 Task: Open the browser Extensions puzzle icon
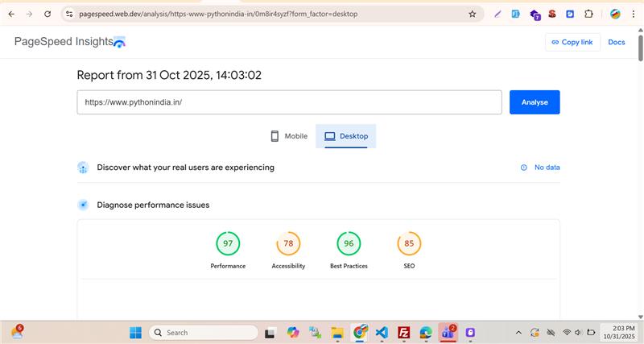[588, 14]
